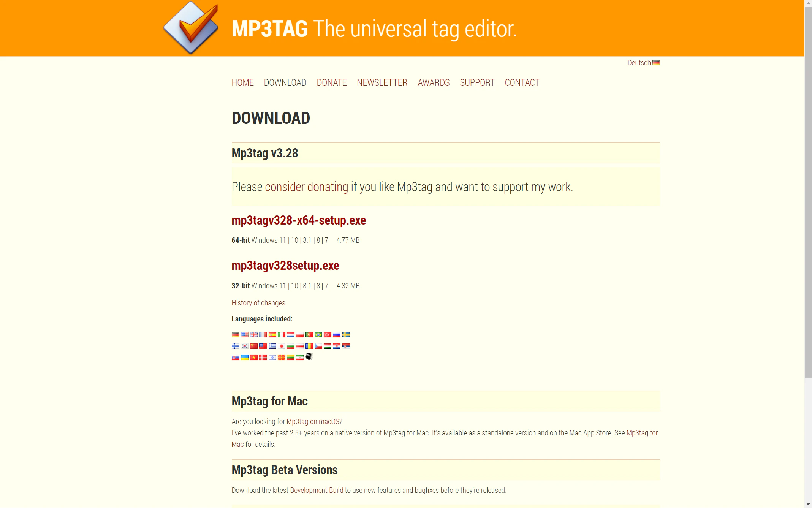Click the Chinese flag icon
Image resolution: width=812 pixels, height=508 pixels.
[254, 346]
